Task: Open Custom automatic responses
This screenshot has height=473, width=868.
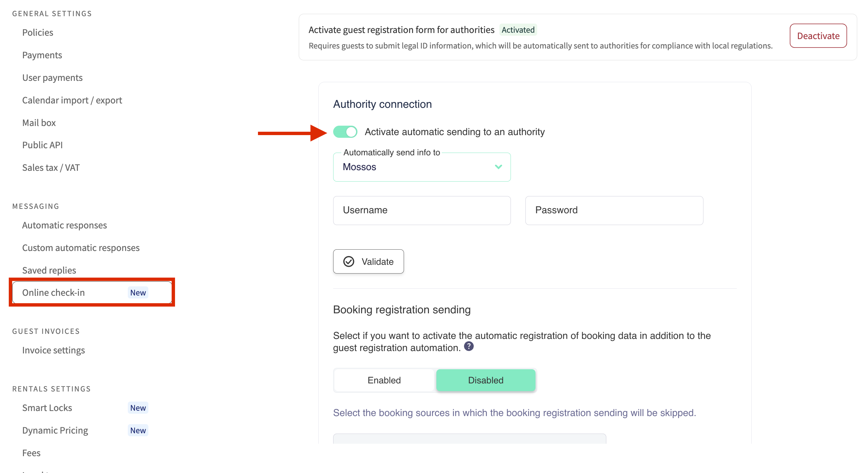Action: [x=81, y=248]
